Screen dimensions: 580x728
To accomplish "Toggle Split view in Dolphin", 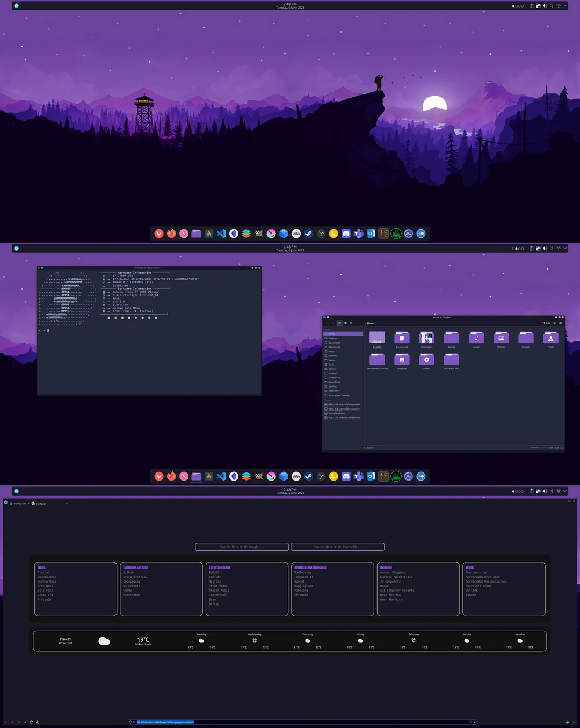I will point(546,323).
